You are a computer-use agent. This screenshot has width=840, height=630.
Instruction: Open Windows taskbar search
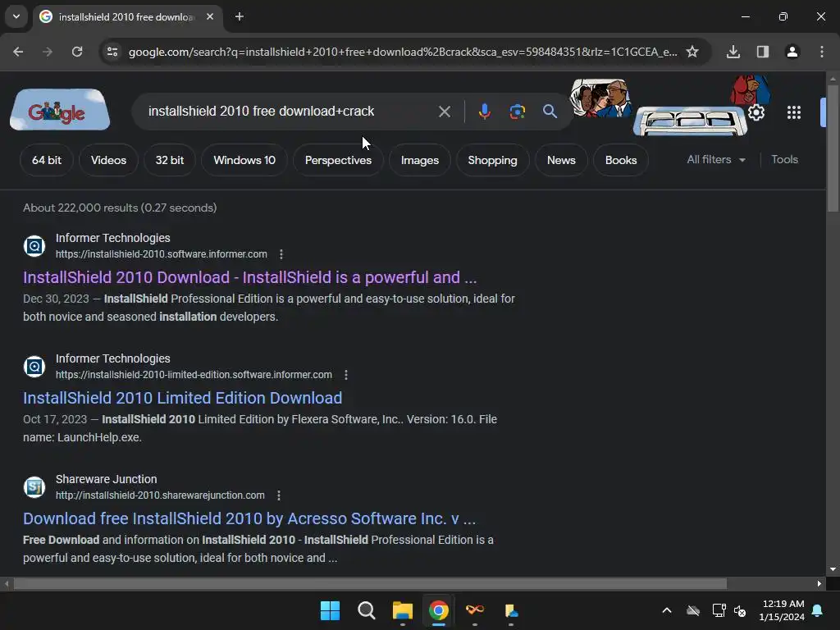[x=367, y=610]
